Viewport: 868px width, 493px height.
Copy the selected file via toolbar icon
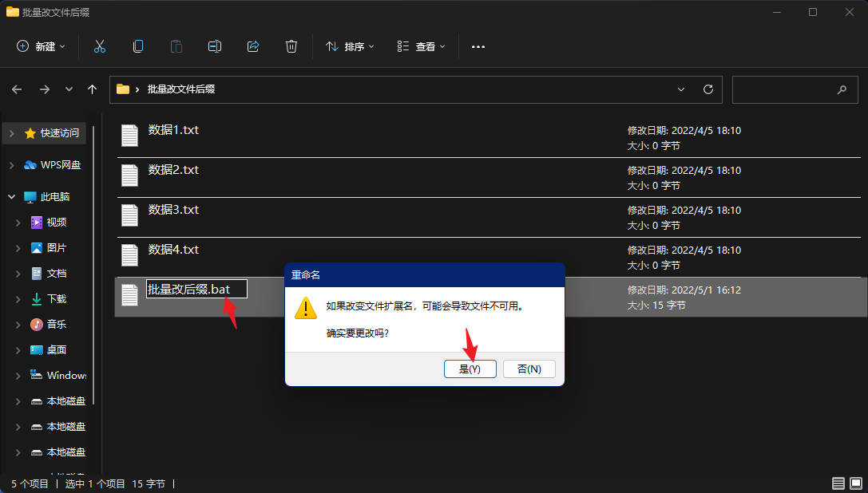tap(137, 46)
